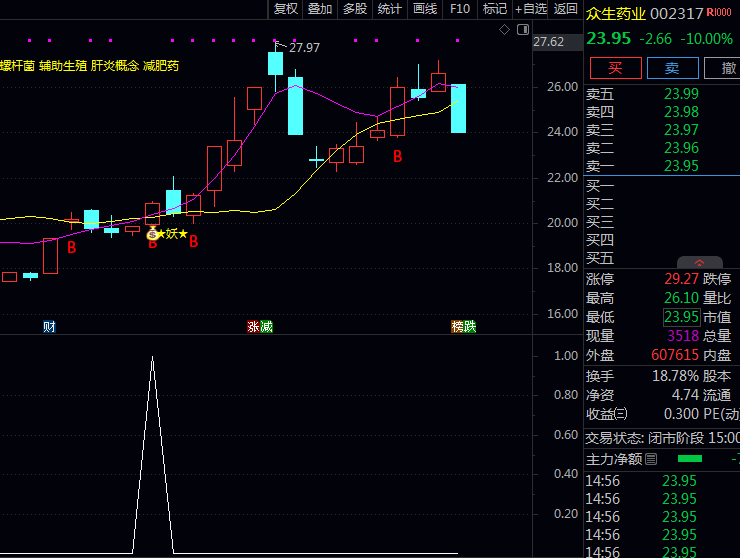Click the 买一 bid row
Image resolution: width=740 pixels, height=558 pixels.
pos(662,186)
